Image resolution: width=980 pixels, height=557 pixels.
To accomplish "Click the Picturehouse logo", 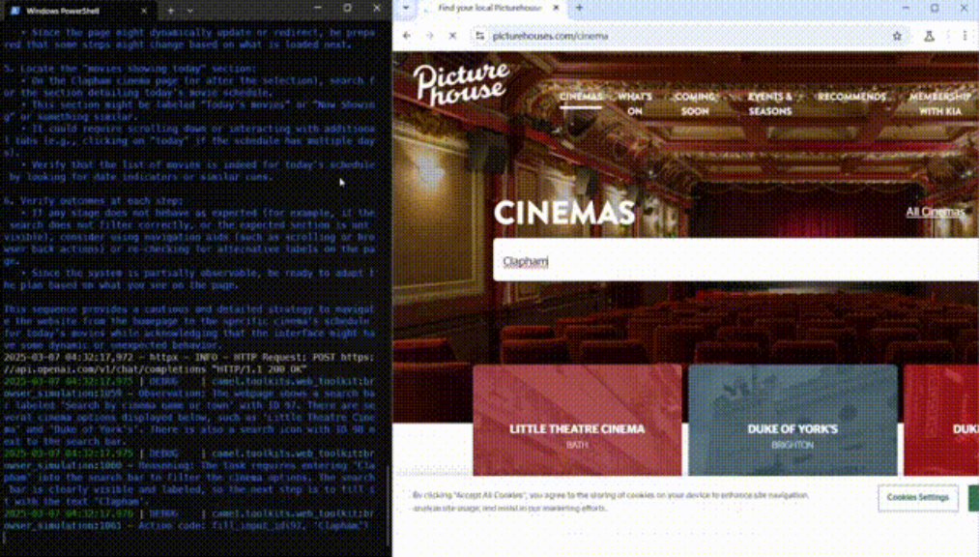I will pyautogui.click(x=461, y=83).
